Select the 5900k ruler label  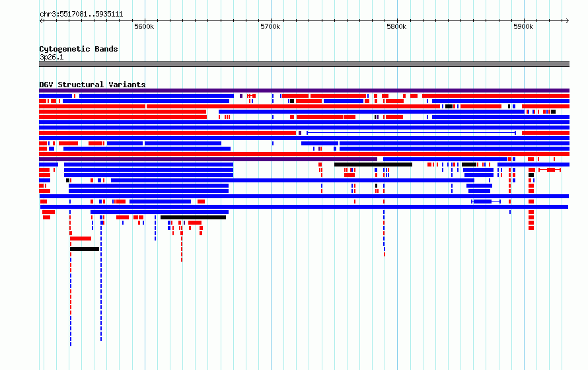coord(523,26)
